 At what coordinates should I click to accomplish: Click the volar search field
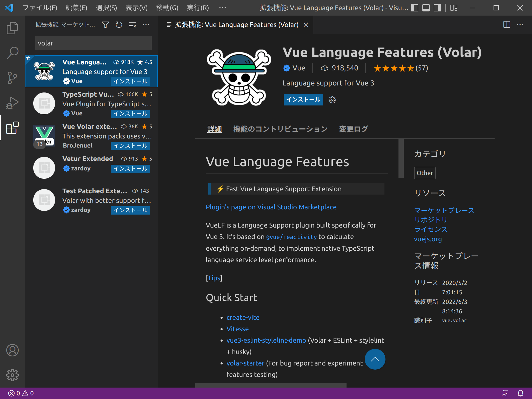tap(93, 43)
